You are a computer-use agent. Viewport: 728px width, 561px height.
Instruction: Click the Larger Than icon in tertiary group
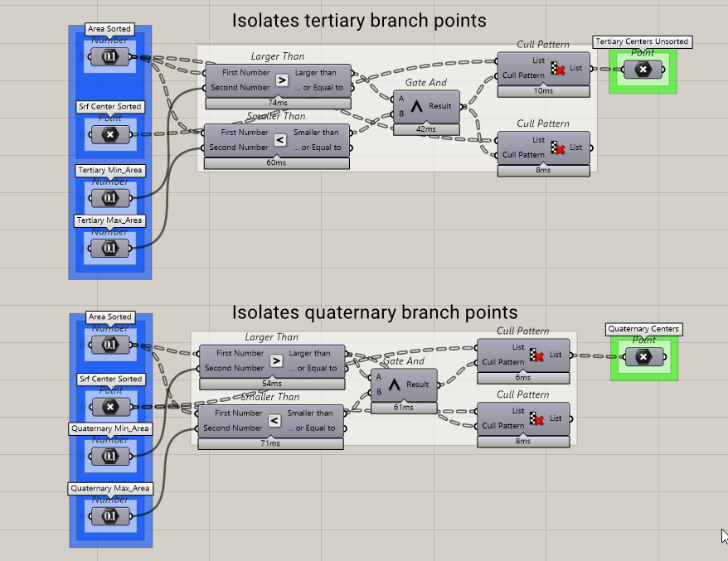coord(282,80)
